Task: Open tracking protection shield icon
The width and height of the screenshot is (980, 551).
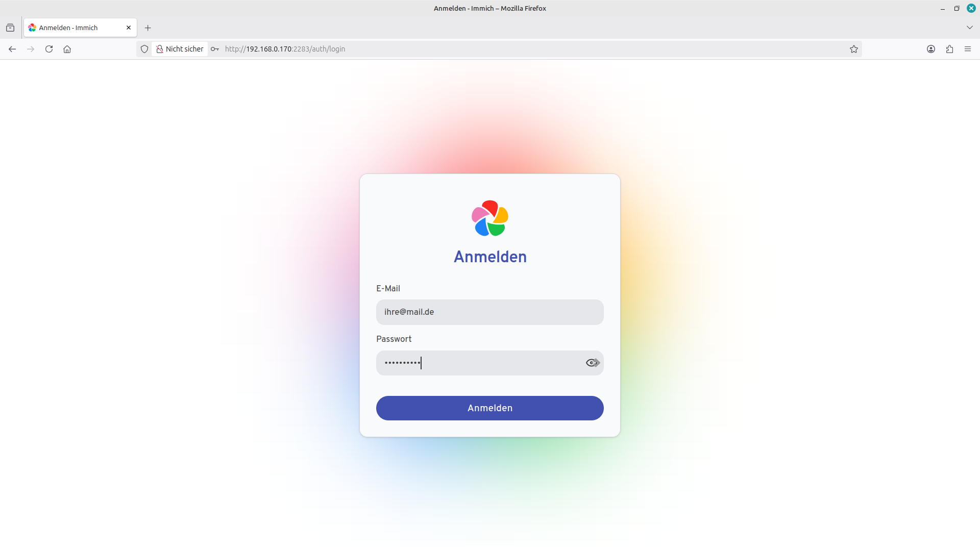Action: pyautogui.click(x=144, y=49)
